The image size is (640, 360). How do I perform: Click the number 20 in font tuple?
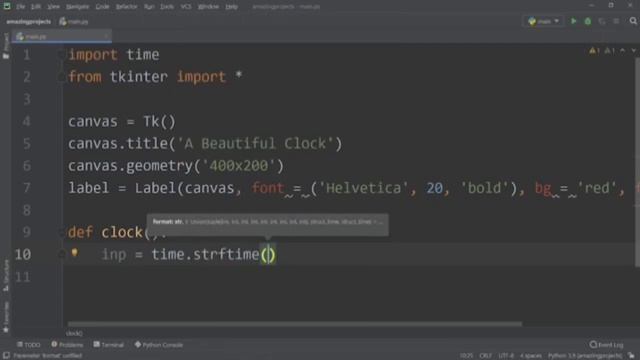pos(434,188)
